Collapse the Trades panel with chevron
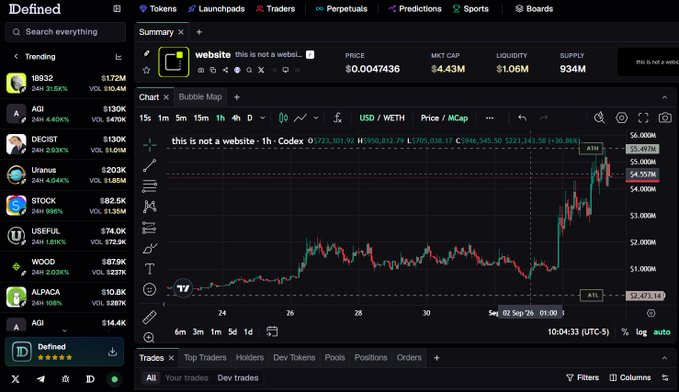The height and width of the screenshot is (392, 679). click(664, 358)
